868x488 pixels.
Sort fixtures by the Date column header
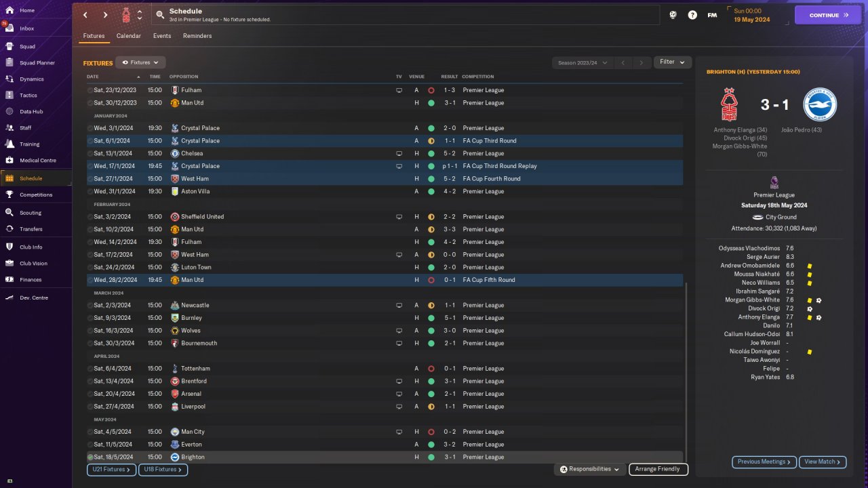(x=93, y=77)
